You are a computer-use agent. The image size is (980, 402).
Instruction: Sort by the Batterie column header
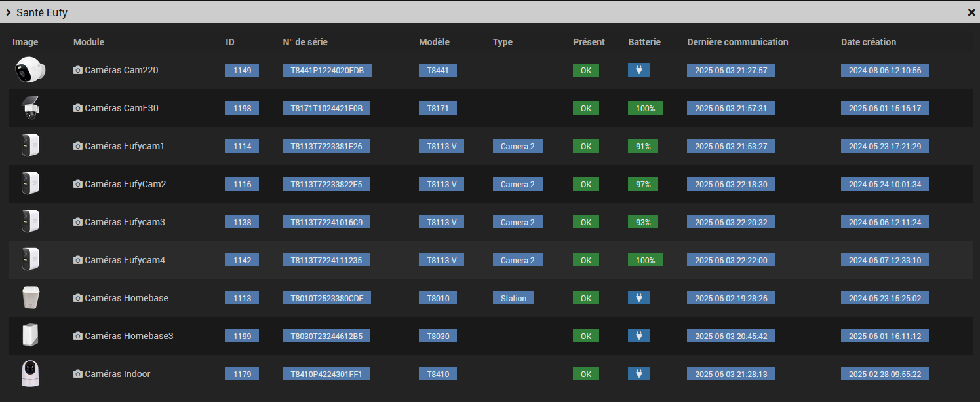pyautogui.click(x=644, y=42)
